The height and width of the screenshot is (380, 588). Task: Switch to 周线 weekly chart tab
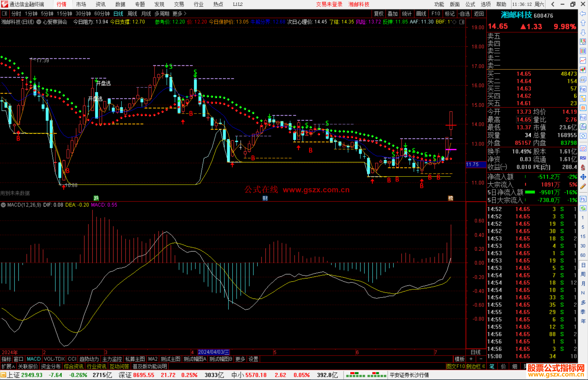tap(132, 14)
